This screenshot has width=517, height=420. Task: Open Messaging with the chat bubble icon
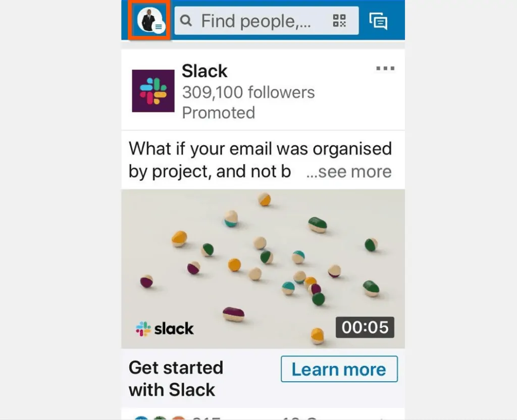(378, 21)
